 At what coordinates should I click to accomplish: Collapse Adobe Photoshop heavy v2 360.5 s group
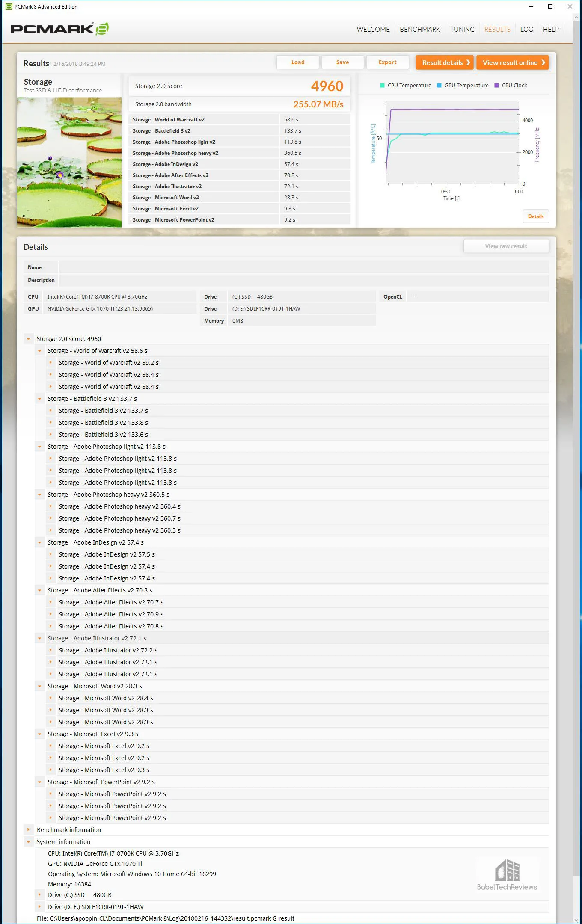click(x=39, y=495)
